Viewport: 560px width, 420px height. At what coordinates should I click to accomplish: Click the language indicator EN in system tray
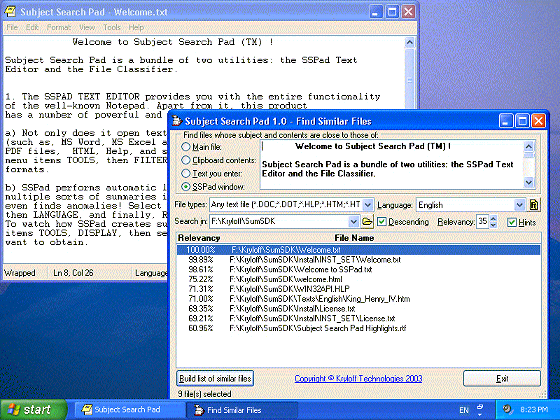tap(464, 410)
